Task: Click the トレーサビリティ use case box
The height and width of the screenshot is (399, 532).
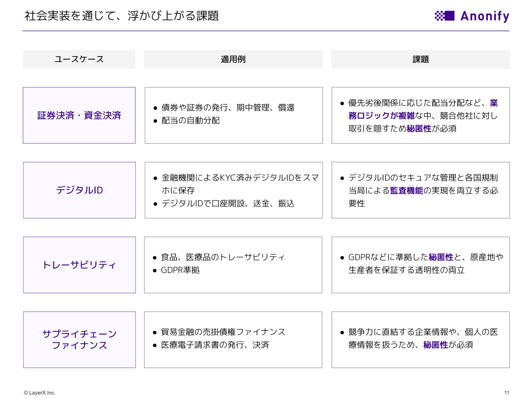Action: [79, 265]
